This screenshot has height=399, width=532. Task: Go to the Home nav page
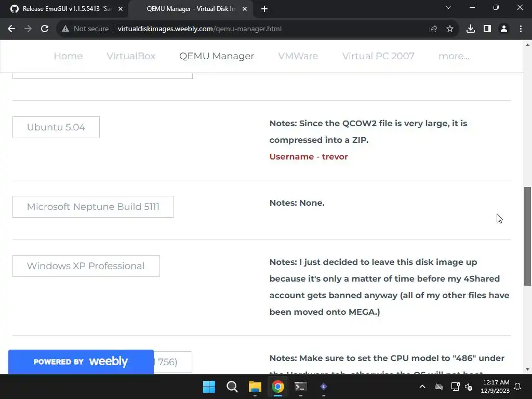click(x=68, y=56)
